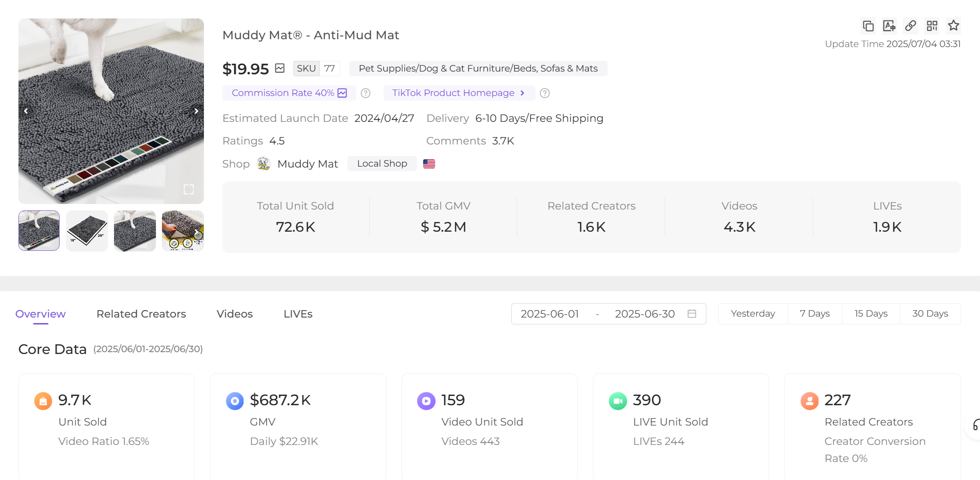Image resolution: width=980 pixels, height=480 pixels.
Task: Click the SKU 77 badge
Action: [x=317, y=68]
